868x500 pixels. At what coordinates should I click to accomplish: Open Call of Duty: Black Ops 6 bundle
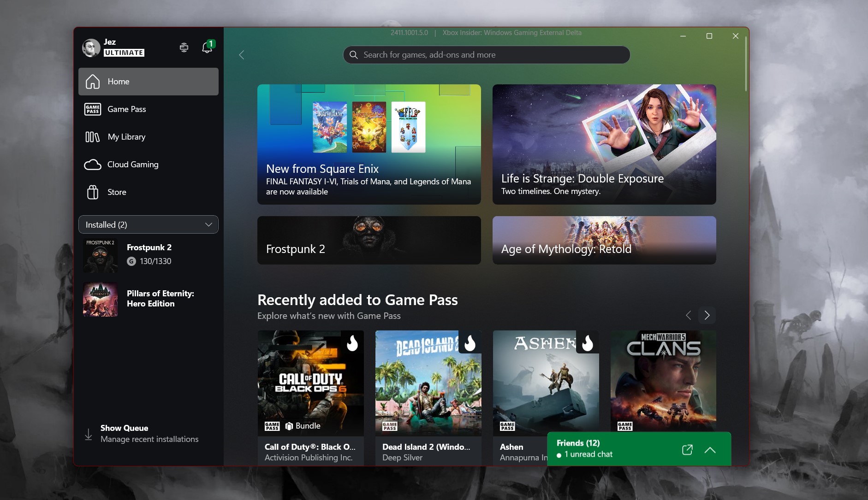click(x=310, y=383)
